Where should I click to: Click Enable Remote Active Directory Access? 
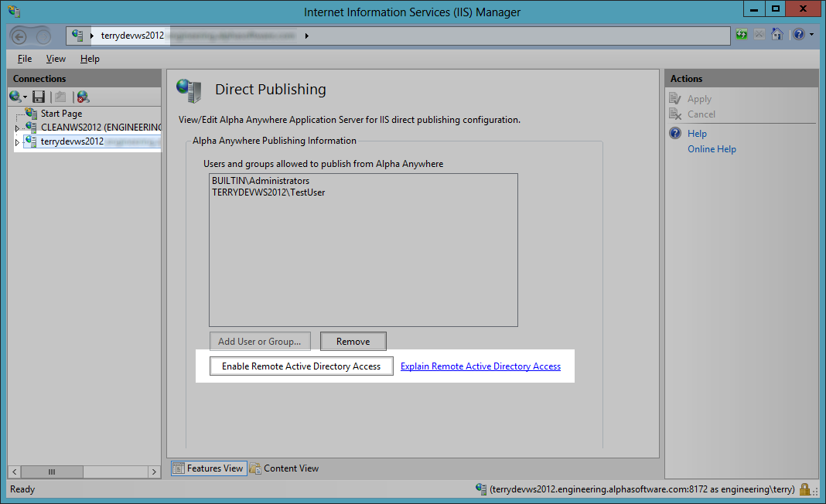click(302, 366)
